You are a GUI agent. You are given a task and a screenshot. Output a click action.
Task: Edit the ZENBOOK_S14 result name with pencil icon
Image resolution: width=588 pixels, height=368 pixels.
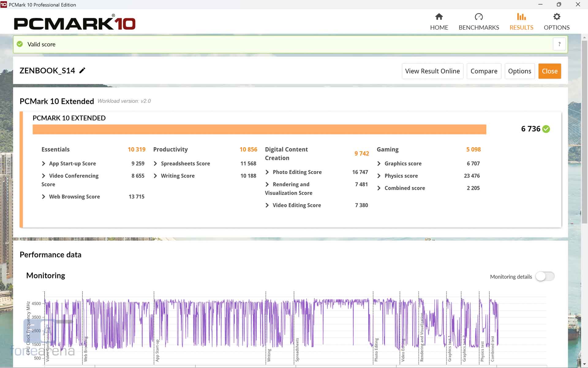coord(82,71)
